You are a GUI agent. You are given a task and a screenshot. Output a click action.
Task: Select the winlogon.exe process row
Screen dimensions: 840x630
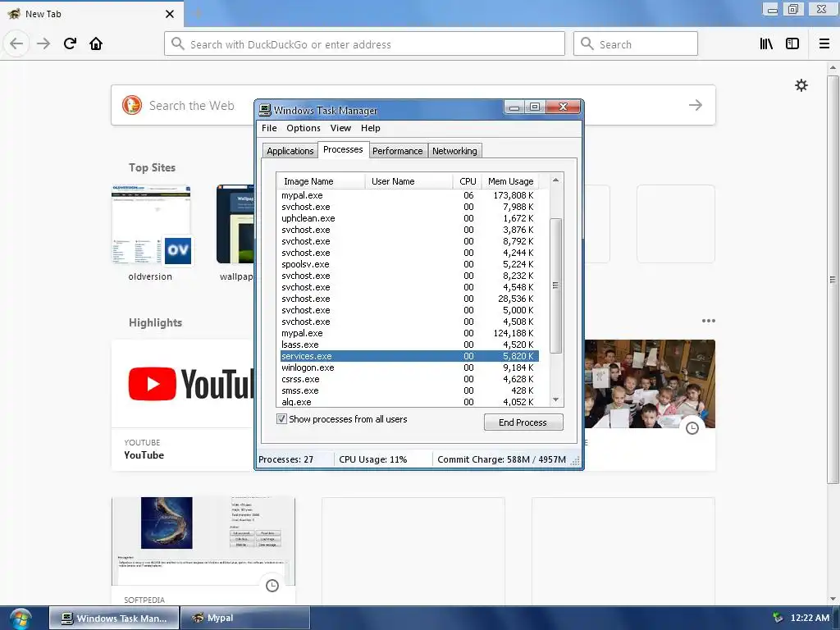[408, 367]
